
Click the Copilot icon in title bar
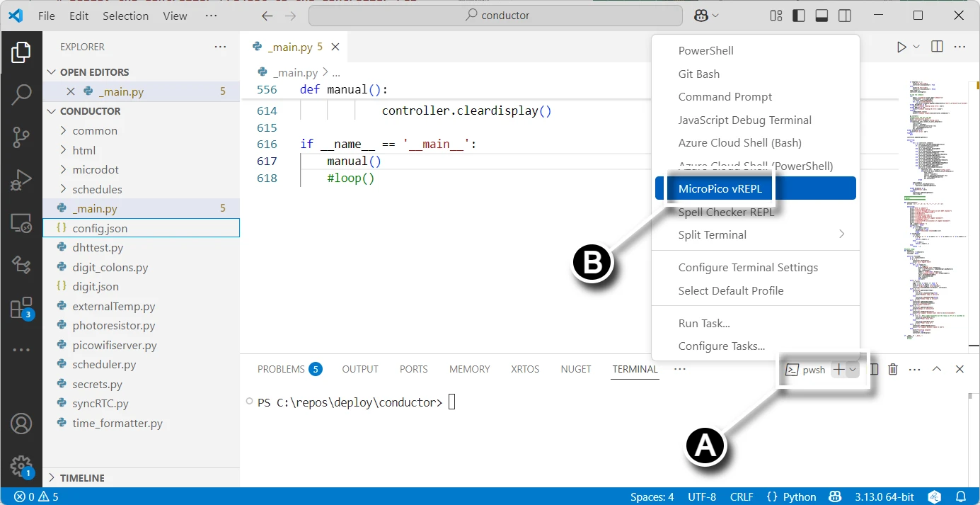click(x=701, y=16)
